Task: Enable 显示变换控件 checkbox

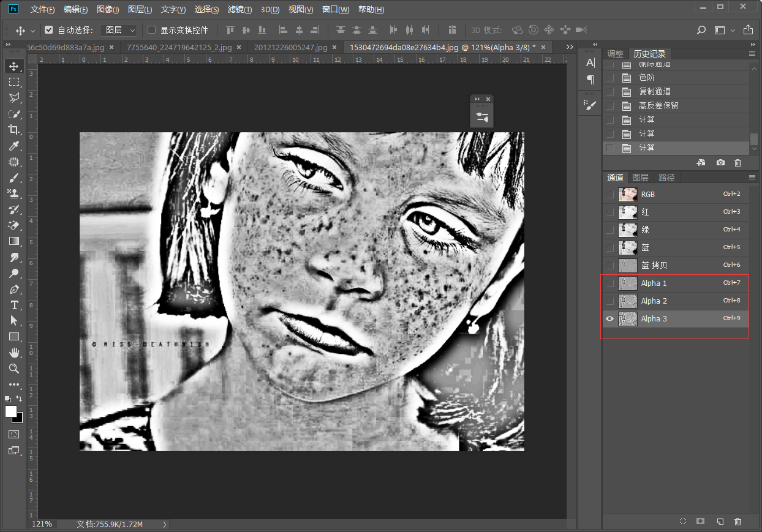Action: [152, 30]
